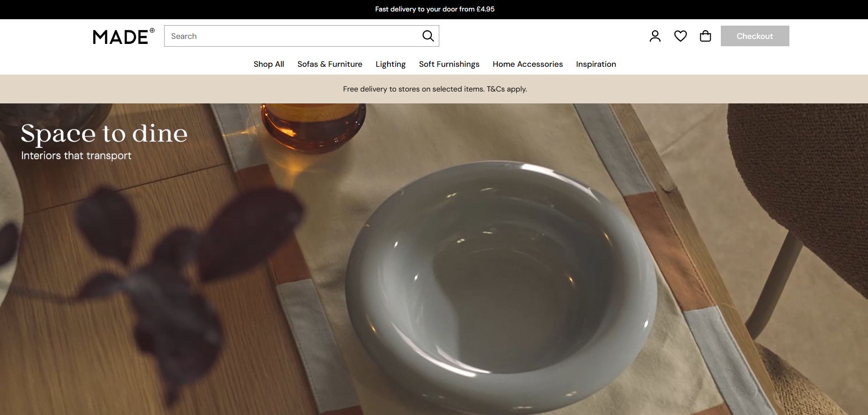868x415 pixels.
Task: Open the Shop All menu
Action: tap(268, 64)
